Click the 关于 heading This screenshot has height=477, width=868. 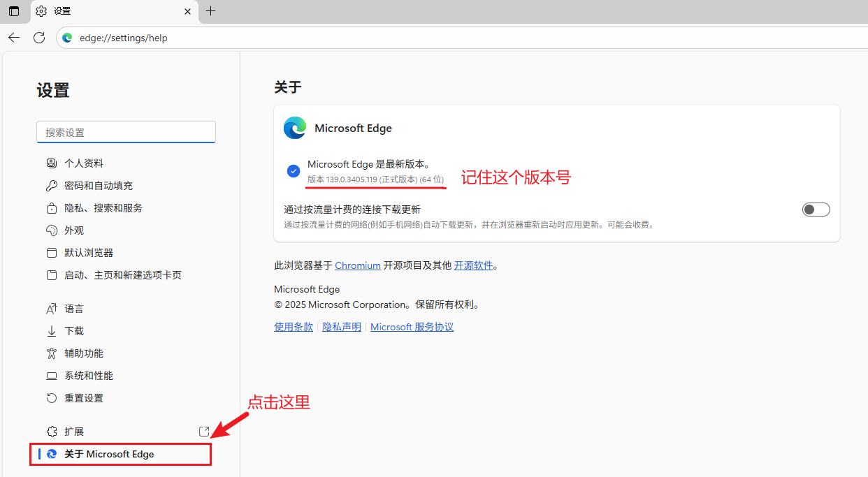coord(287,87)
